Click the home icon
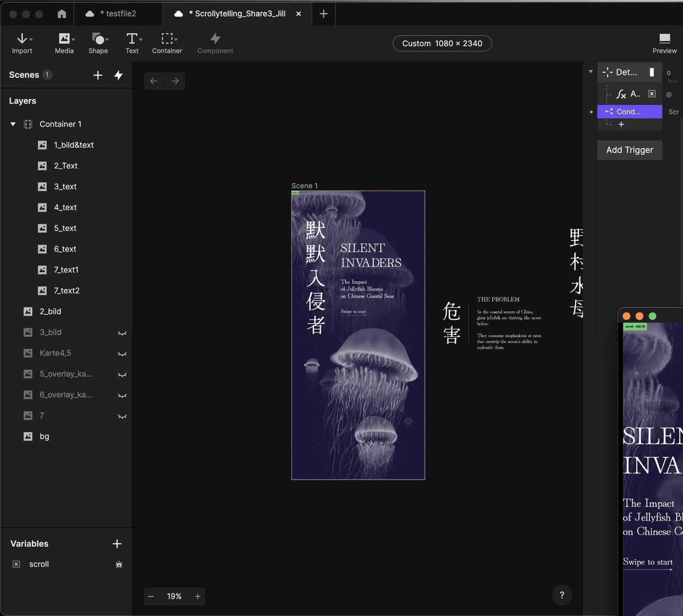Viewport: 683px width, 616px height. click(x=62, y=14)
